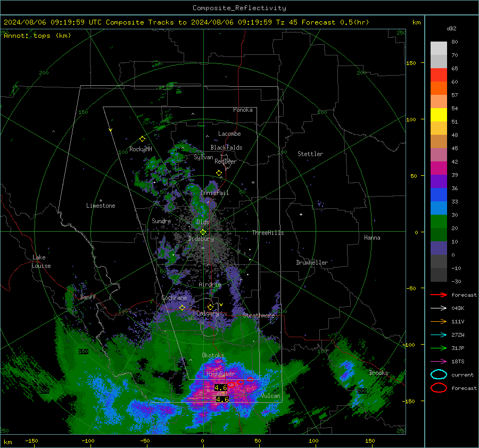Click the yellow diamond marker near RedDeer
479x448 pixels.
(x=219, y=173)
